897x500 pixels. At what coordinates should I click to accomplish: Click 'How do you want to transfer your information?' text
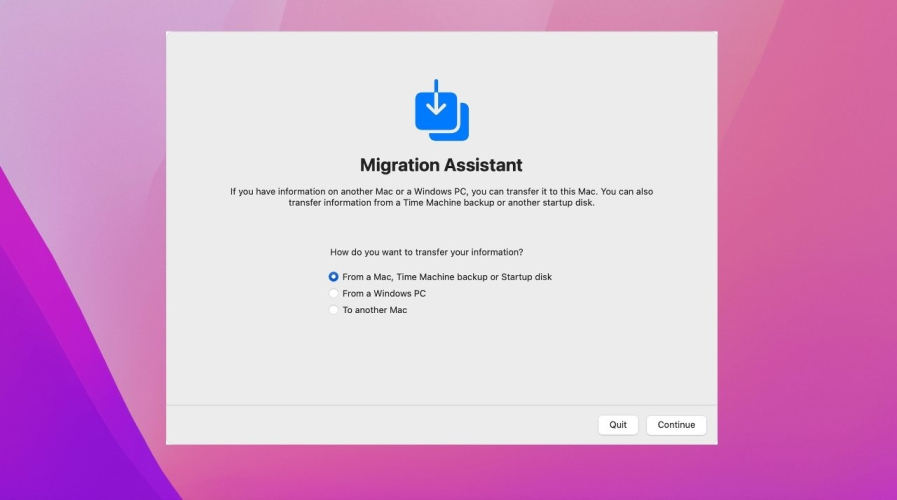[x=427, y=252]
